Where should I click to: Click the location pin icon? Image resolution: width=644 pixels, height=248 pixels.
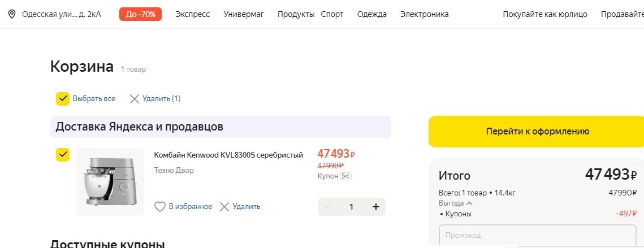coord(12,14)
